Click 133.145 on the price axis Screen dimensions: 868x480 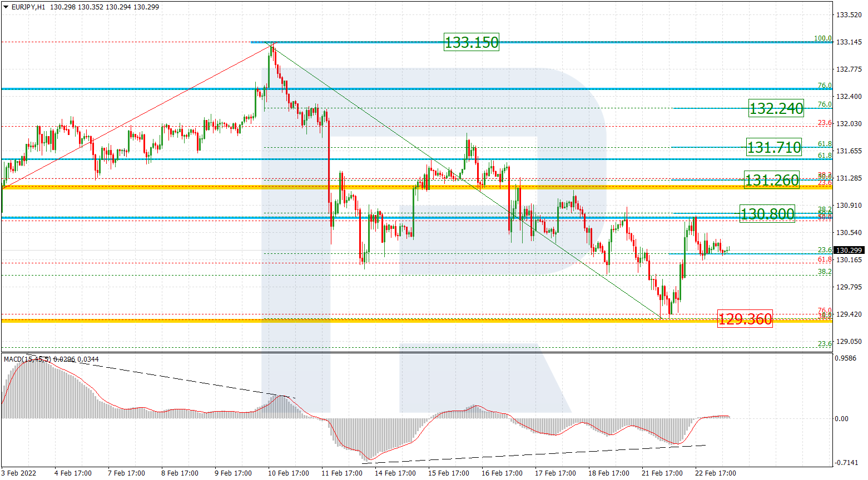point(849,42)
